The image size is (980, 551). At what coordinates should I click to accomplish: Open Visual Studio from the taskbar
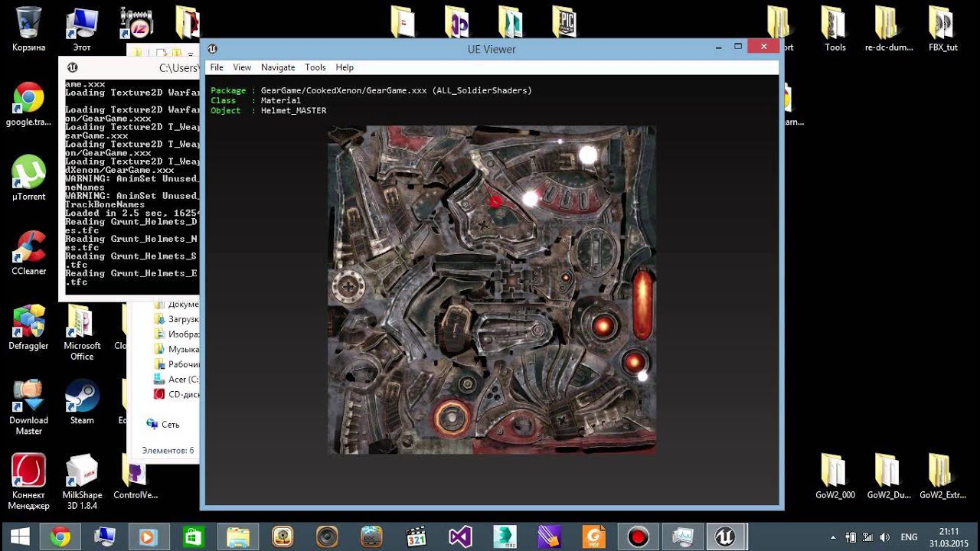point(460,536)
